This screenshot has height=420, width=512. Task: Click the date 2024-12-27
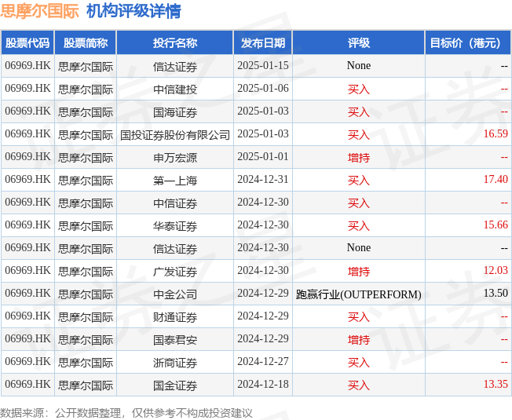(263, 362)
